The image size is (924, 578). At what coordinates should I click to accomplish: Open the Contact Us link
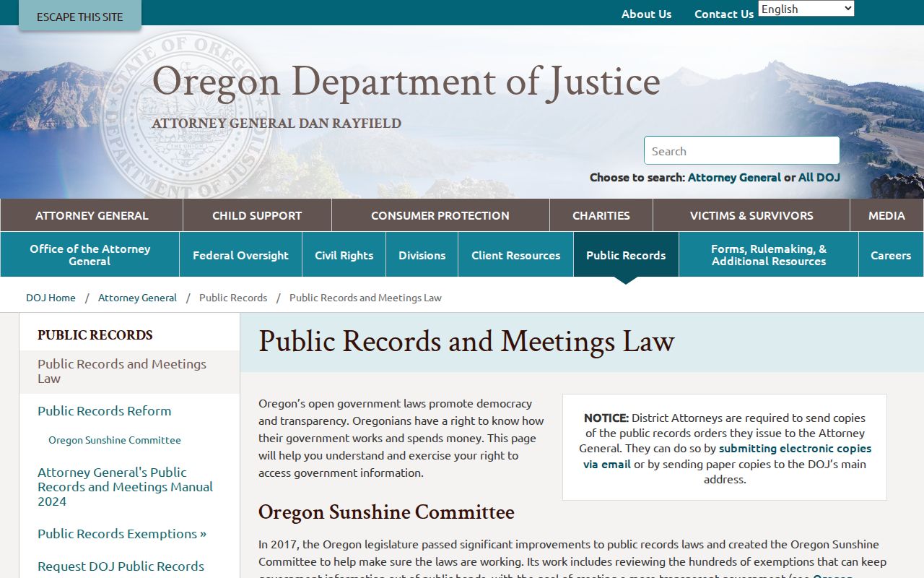(x=724, y=14)
